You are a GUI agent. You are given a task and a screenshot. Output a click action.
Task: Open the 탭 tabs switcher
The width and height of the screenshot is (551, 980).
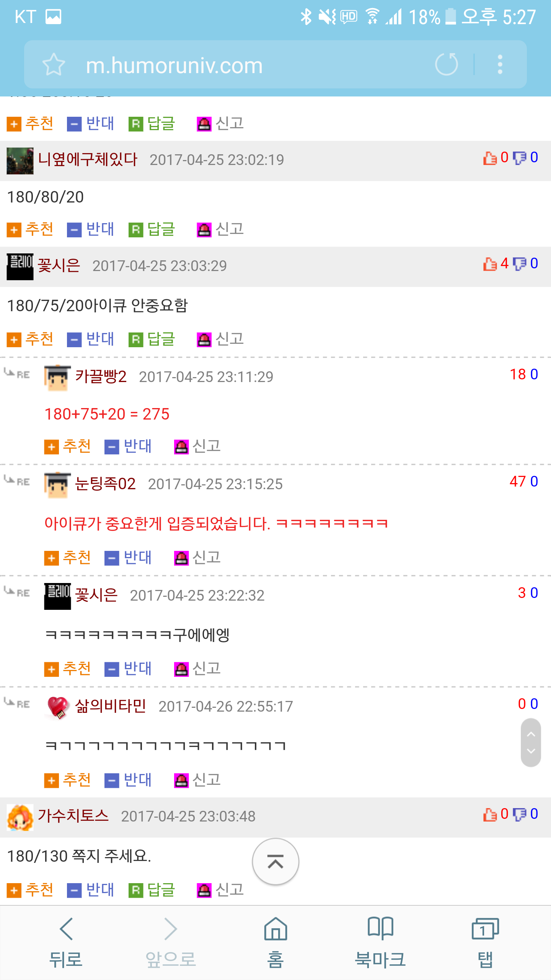pyautogui.click(x=485, y=942)
